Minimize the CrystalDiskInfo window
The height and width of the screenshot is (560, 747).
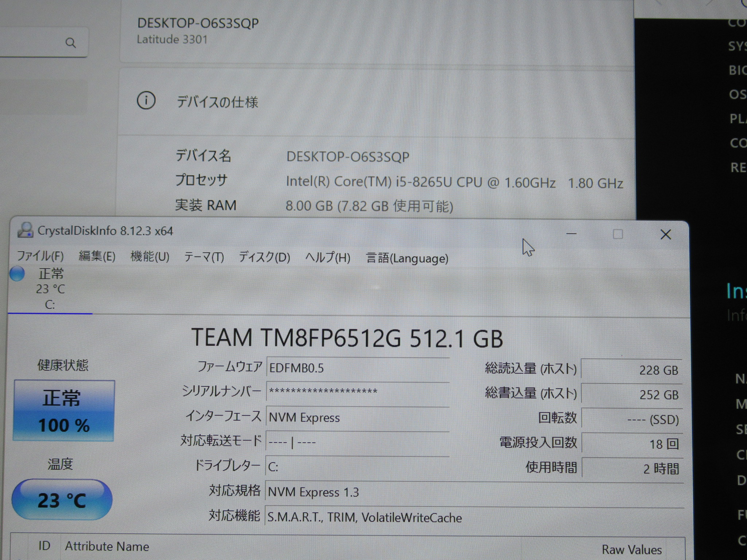(x=571, y=234)
